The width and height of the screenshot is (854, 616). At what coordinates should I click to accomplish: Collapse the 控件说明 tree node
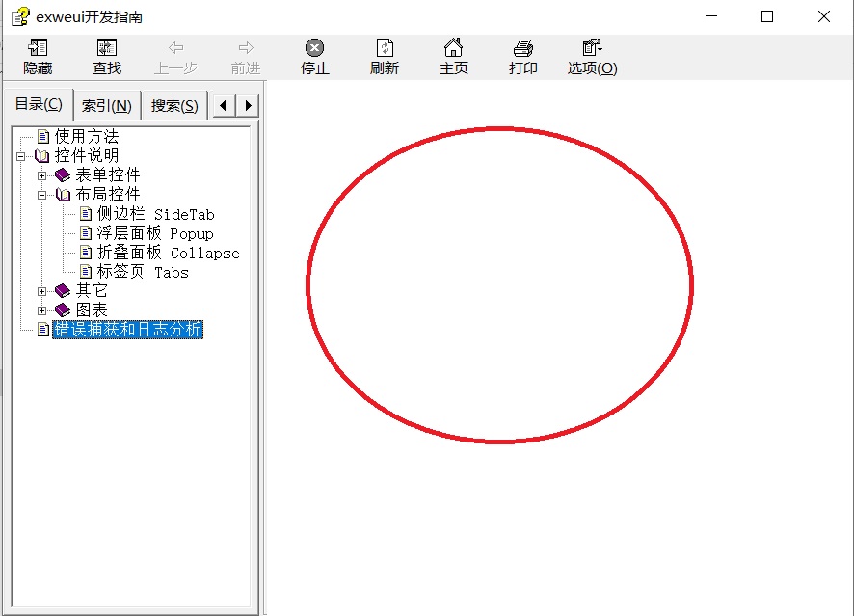pyautogui.click(x=20, y=156)
